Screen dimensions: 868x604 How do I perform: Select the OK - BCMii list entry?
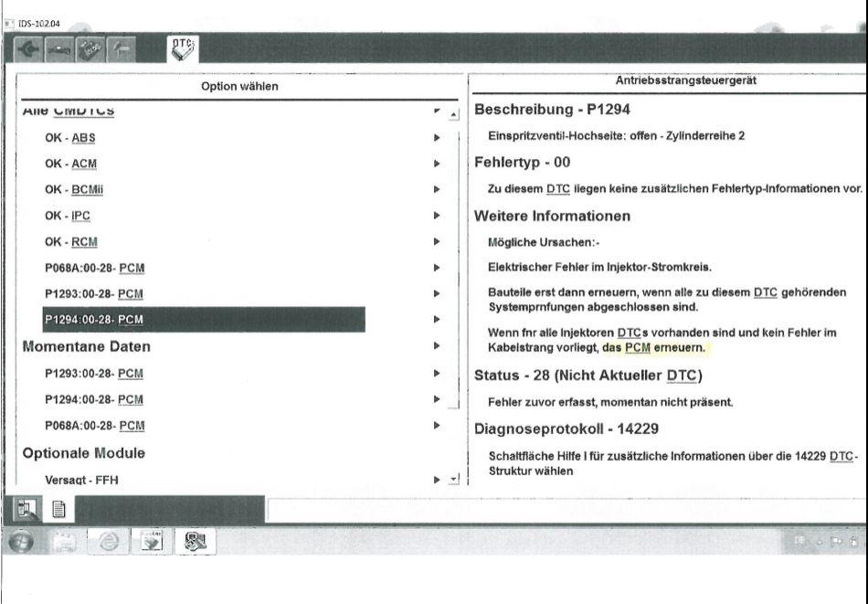tap(74, 190)
